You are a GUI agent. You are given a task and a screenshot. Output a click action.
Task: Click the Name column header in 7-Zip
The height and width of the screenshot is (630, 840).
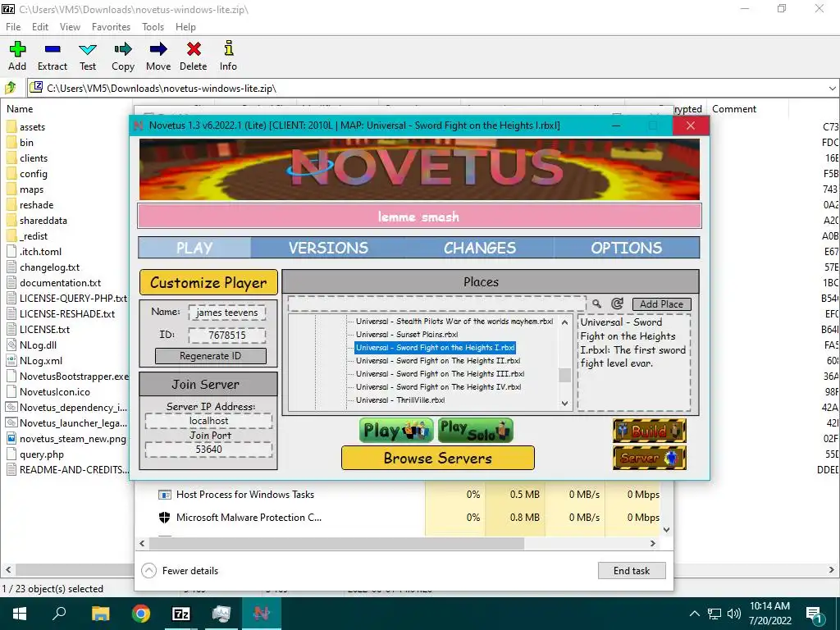pos(20,109)
